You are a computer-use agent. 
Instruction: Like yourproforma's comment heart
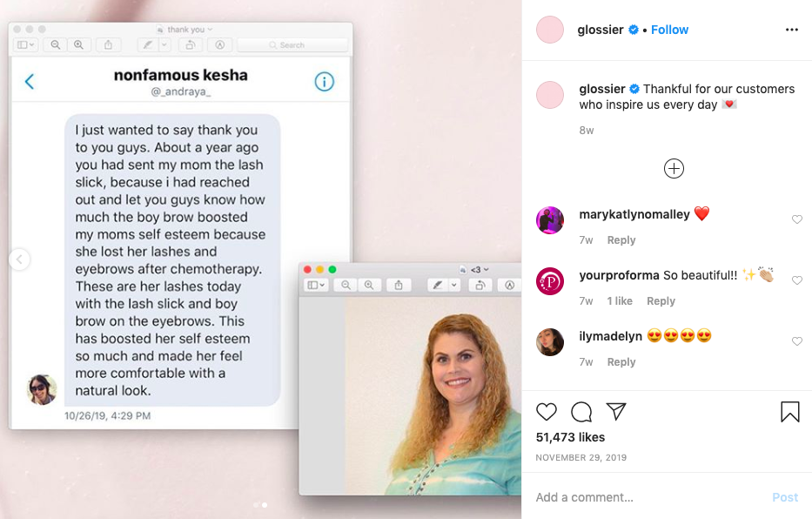pyautogui.click(x=797, y=280)
